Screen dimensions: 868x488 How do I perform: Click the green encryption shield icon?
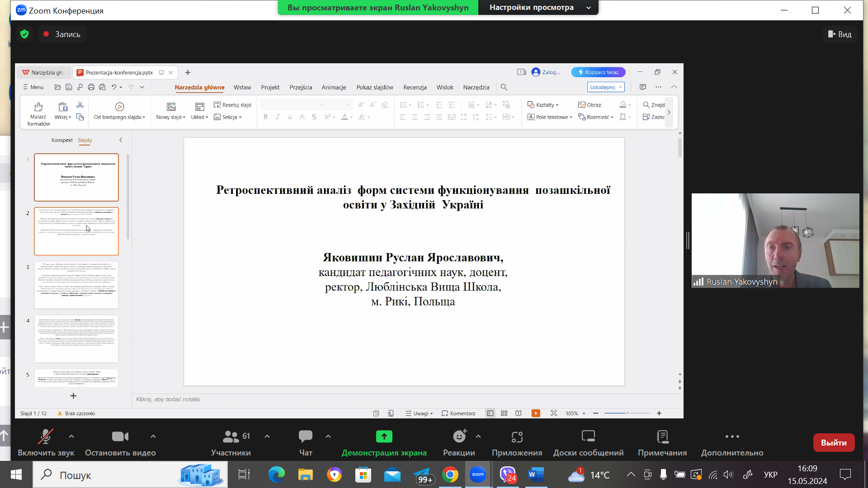click(24, 34)
